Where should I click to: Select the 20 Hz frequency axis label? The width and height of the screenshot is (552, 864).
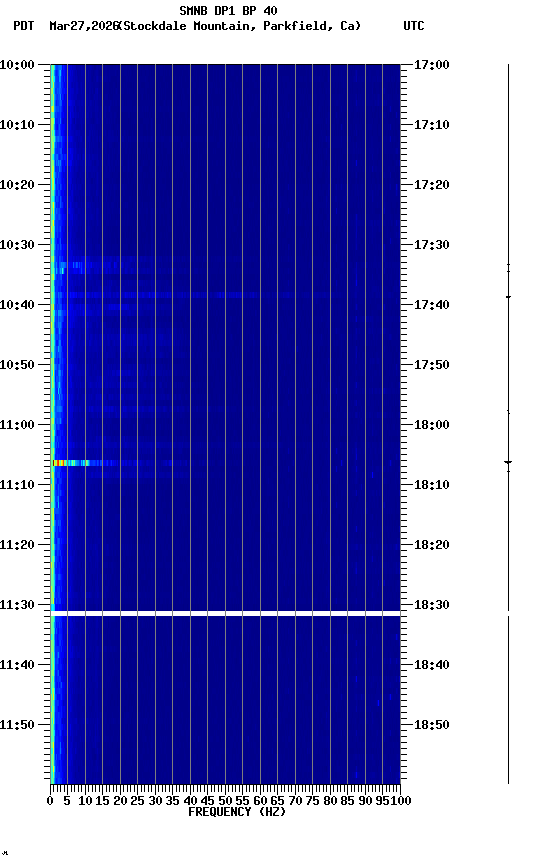click(120, 801)
